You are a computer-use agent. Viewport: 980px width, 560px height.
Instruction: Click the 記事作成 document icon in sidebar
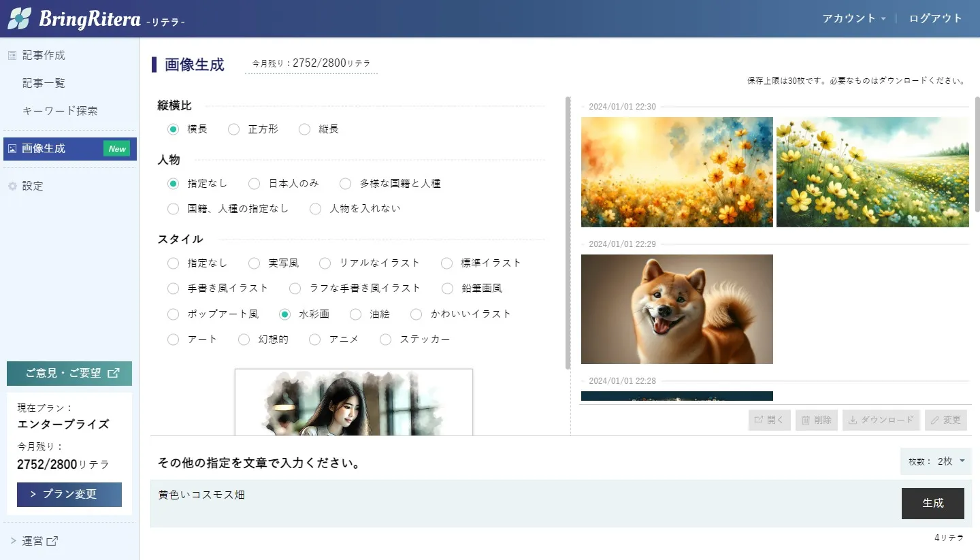(x=12, y=55)
